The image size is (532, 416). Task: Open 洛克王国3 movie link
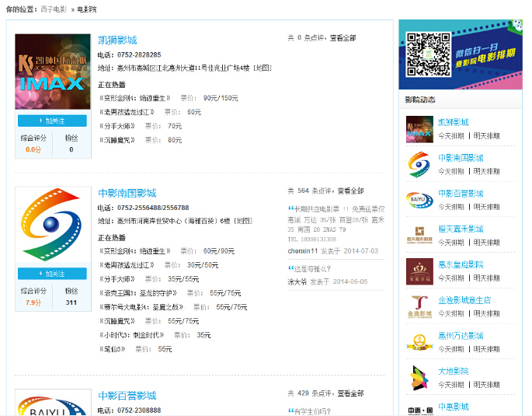pos(138,293)
